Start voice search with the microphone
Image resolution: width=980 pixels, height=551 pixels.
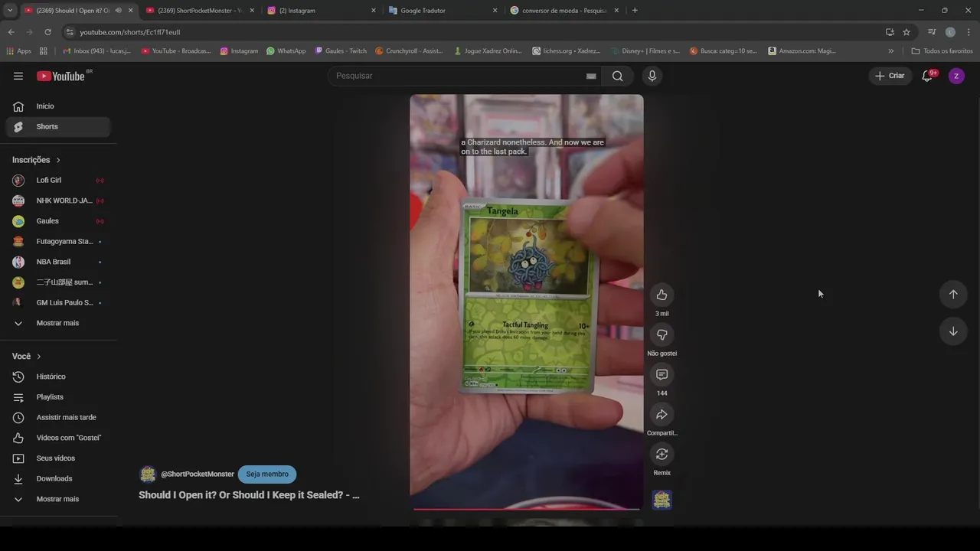652,76
